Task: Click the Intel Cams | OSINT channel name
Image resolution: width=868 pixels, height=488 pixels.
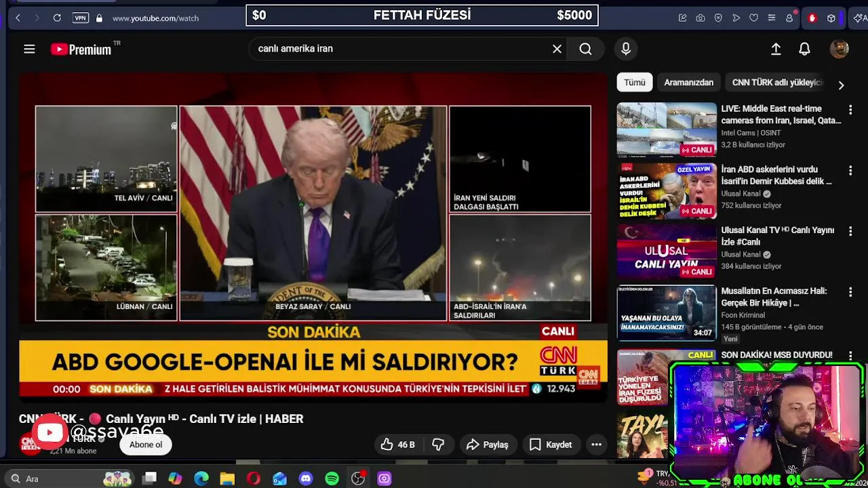Action: tap(751, 133)
